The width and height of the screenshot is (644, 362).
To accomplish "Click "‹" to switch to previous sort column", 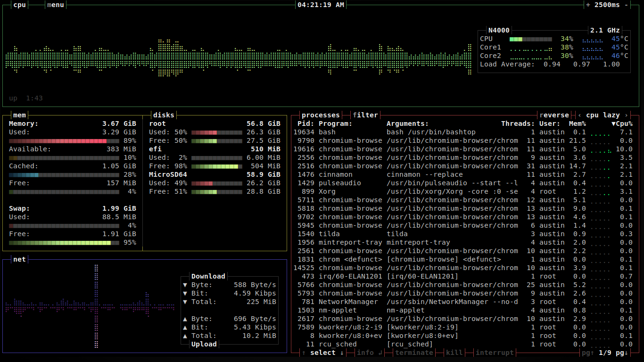I will [x=579, y=115].
